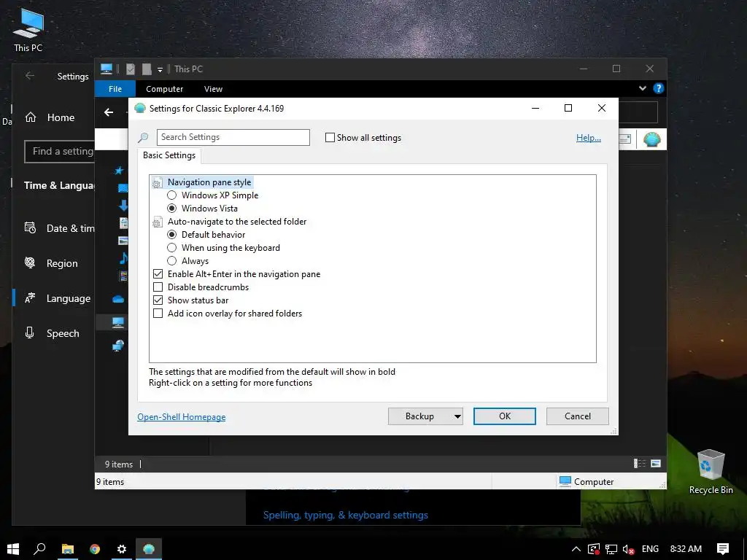Enable the Show all settings checkbox
747x560 pixels.
[330, 138]
